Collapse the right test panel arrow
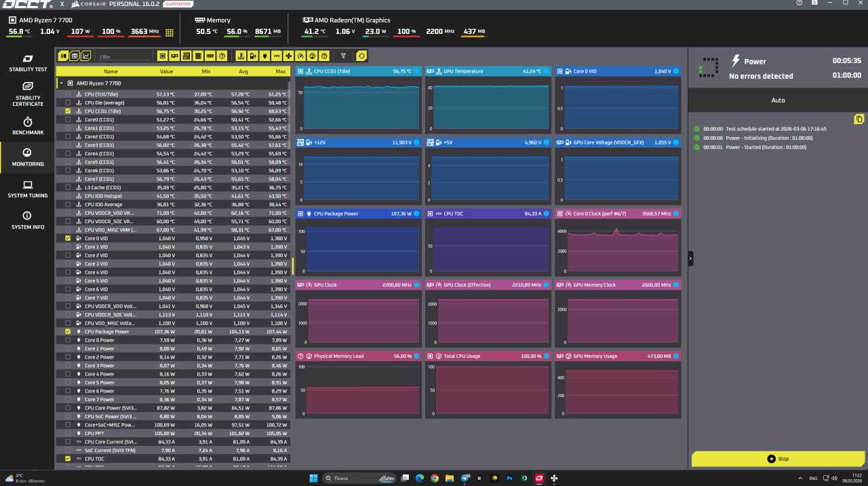This screenshot has height=486, width=868. pyautogui.click(x=690, y=258)
